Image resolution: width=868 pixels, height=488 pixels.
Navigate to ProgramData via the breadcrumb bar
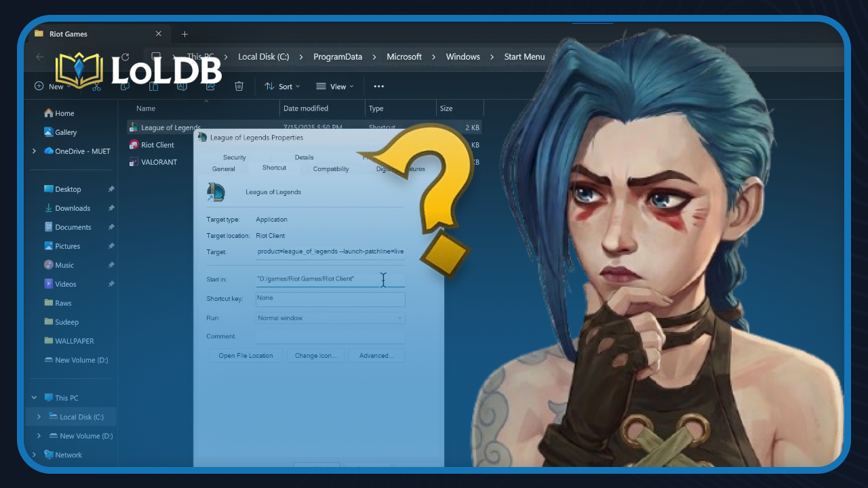click(338, 56)
